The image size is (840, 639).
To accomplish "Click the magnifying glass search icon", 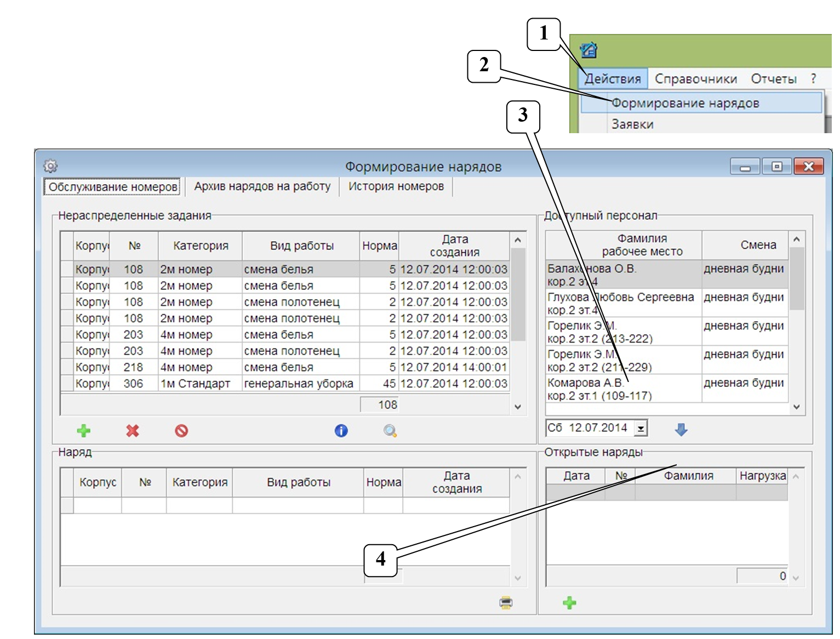I will 390,431.
